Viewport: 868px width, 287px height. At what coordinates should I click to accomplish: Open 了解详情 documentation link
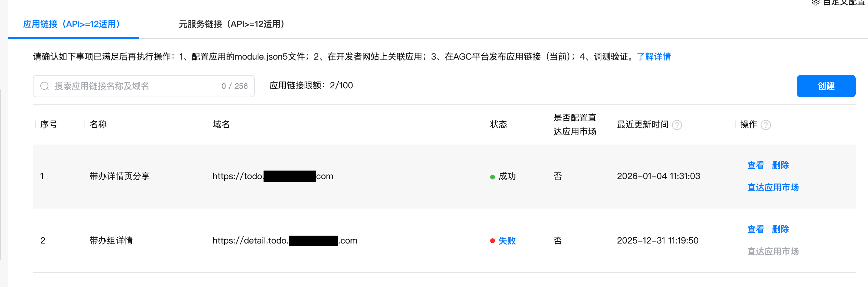coord(654,57)
